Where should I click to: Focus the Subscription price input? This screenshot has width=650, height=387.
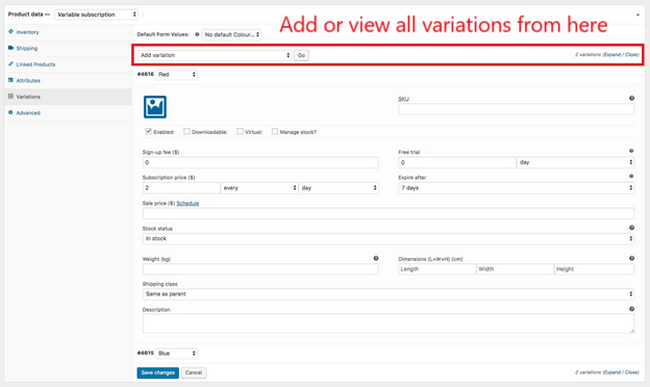[181, 188]
